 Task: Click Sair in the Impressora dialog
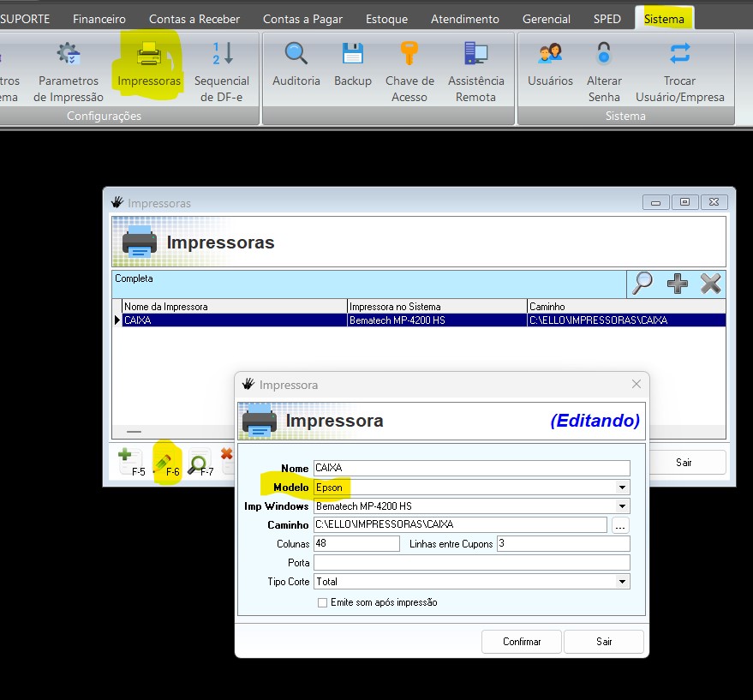click(605, 641)
